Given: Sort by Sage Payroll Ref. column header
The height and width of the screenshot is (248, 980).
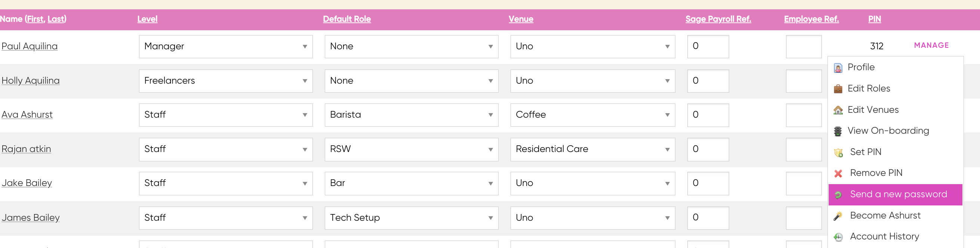Looking at the screenshot, I should pyautogui.click(x=718, y=19).
